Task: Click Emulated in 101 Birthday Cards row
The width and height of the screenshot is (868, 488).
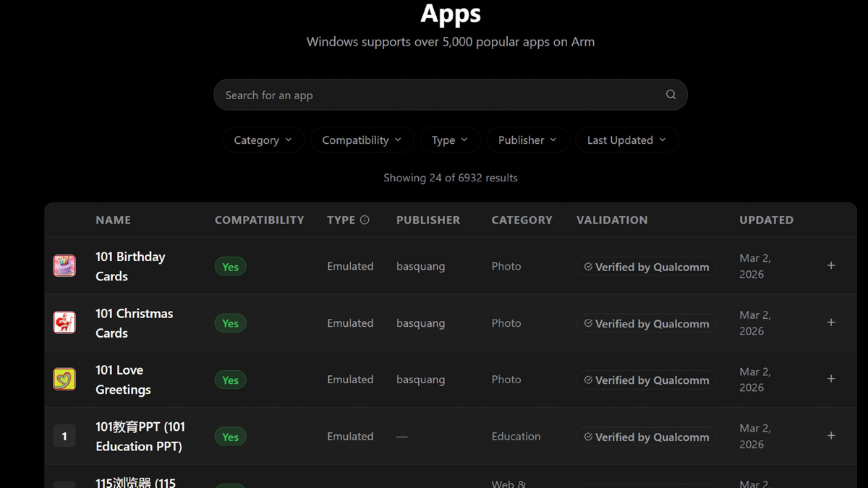Action: point(350,266)
